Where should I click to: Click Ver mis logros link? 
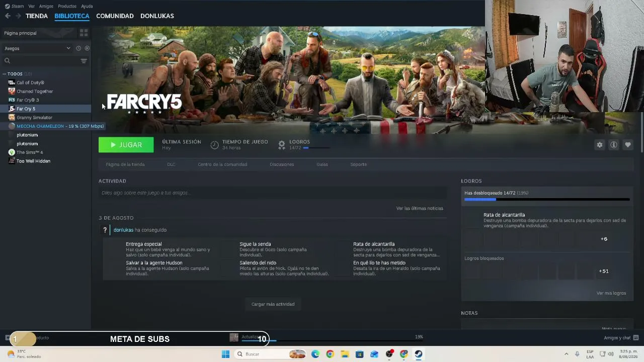tap(611, 293)
